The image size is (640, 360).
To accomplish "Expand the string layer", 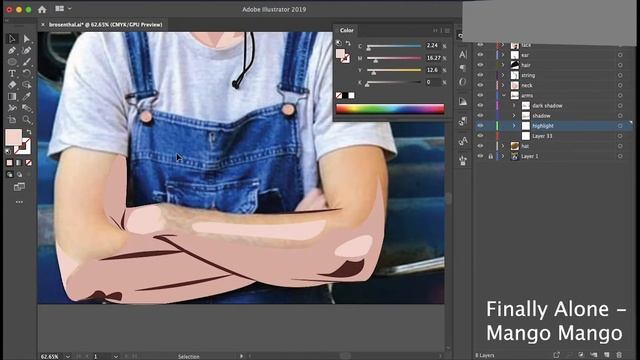I will point(503,75).
